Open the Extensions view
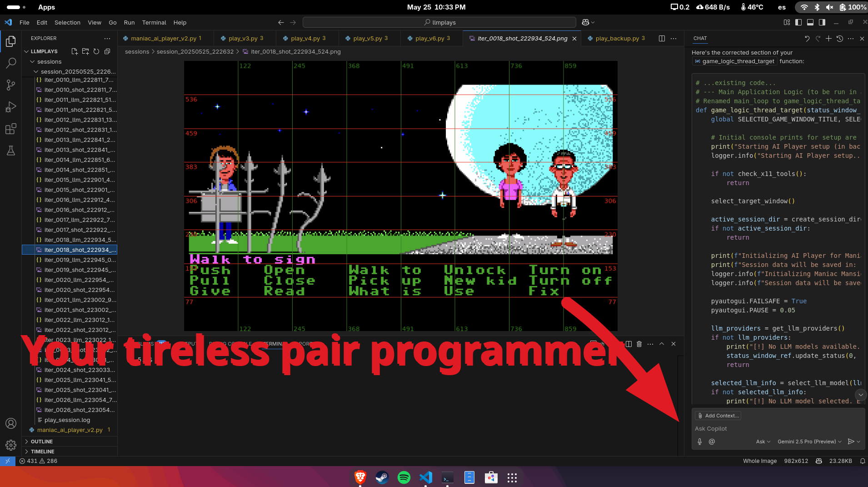The width and height of the screenshot is (868, 487). pyautogui.click(x=11, y=129)
